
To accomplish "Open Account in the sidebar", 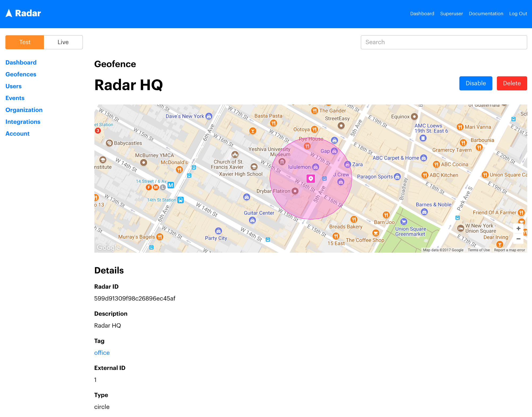I will pos(18,134).
